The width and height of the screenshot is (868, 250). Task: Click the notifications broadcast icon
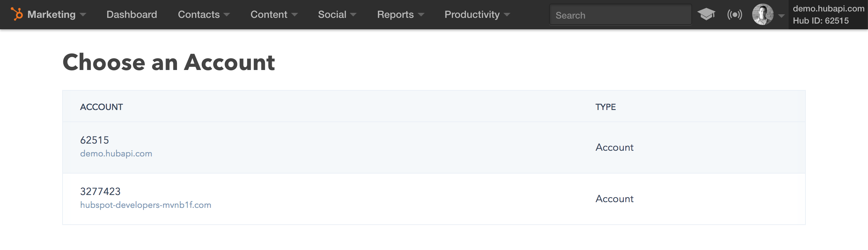735,14
